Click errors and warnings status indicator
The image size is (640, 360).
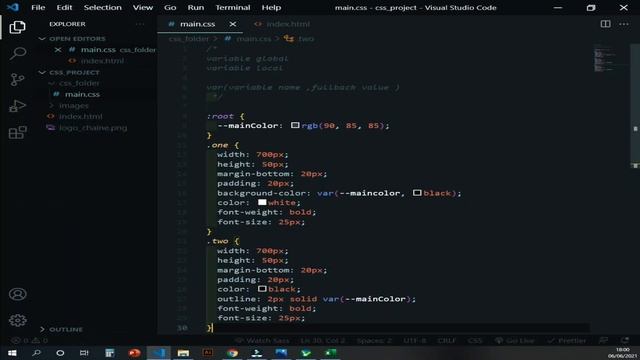coord(30,340)
